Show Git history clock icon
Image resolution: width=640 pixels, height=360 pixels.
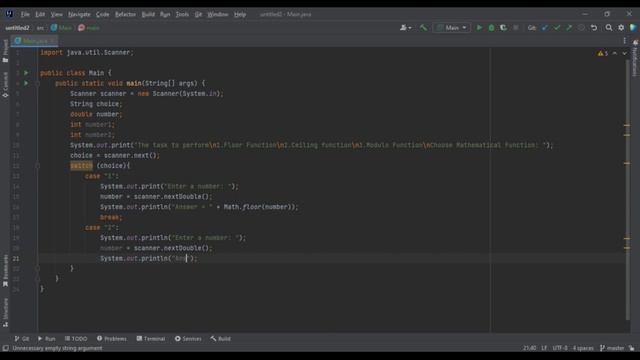tap(581, 28)
